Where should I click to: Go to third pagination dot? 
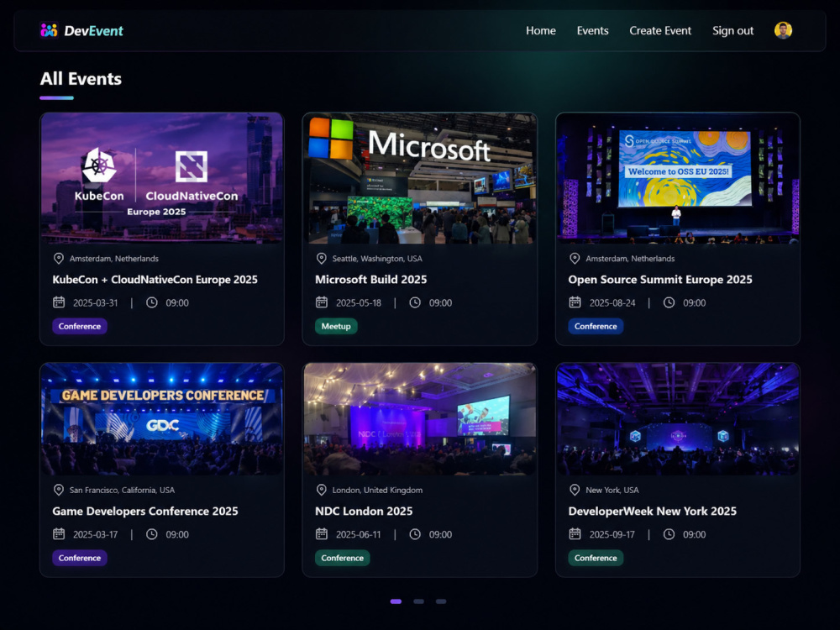coord(441,601)
